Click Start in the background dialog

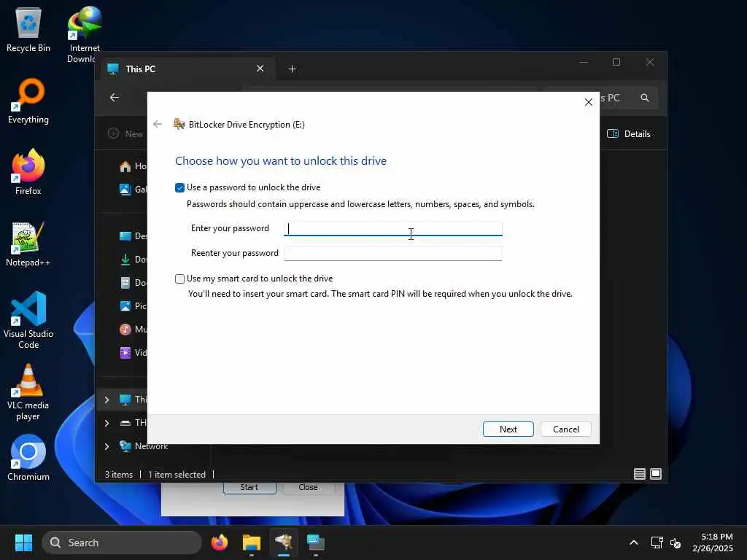click(249, 488)
